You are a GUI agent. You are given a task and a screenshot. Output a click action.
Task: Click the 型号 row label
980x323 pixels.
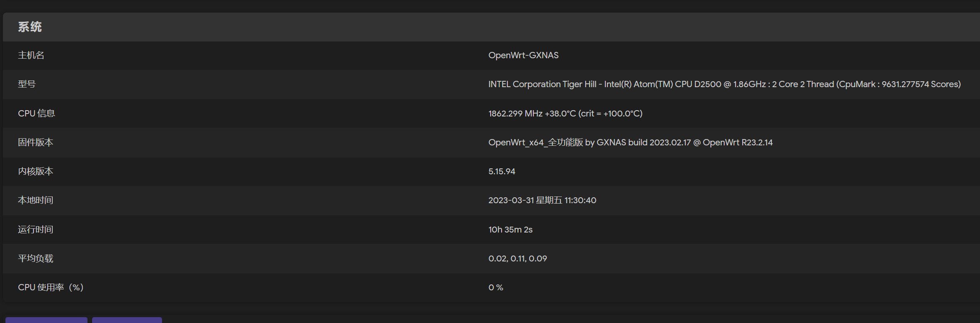coord(26,84)
